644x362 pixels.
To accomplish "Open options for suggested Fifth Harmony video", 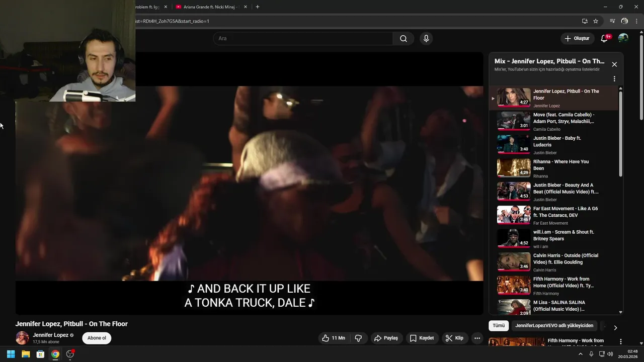I will click(620, 341).
